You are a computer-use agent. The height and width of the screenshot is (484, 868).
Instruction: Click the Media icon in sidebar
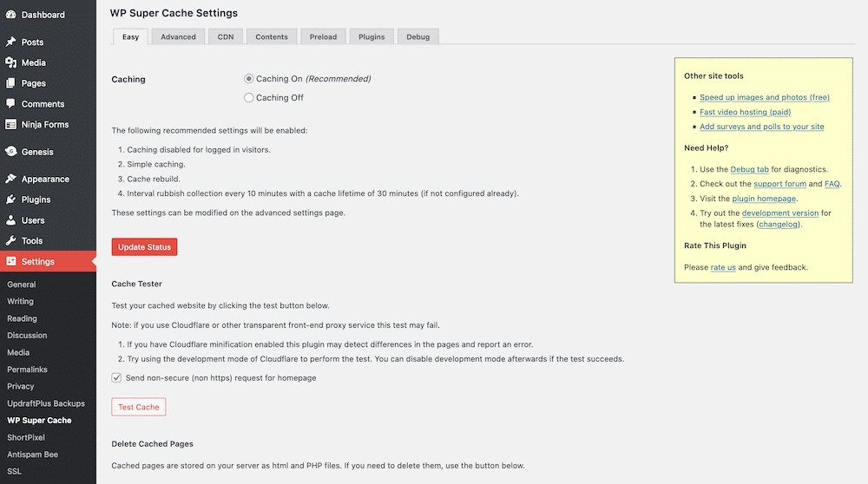[x=10, y=62]
